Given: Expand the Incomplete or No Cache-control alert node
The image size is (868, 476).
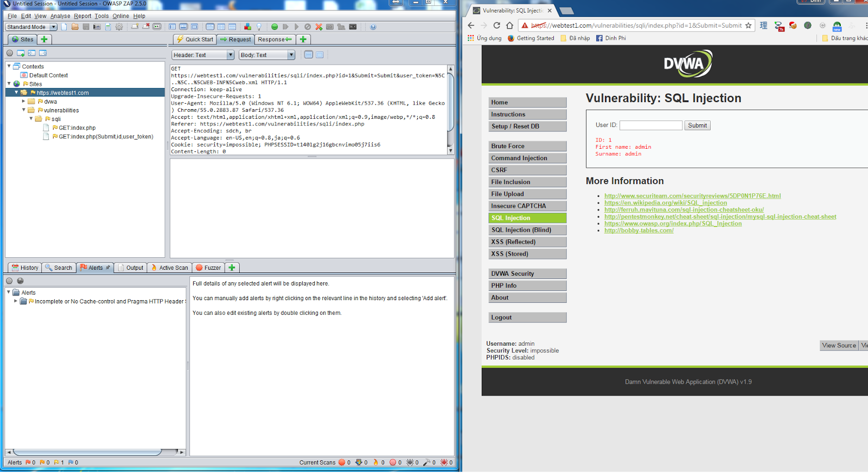Looking at the screenshot, I should [x=15, y=301].
